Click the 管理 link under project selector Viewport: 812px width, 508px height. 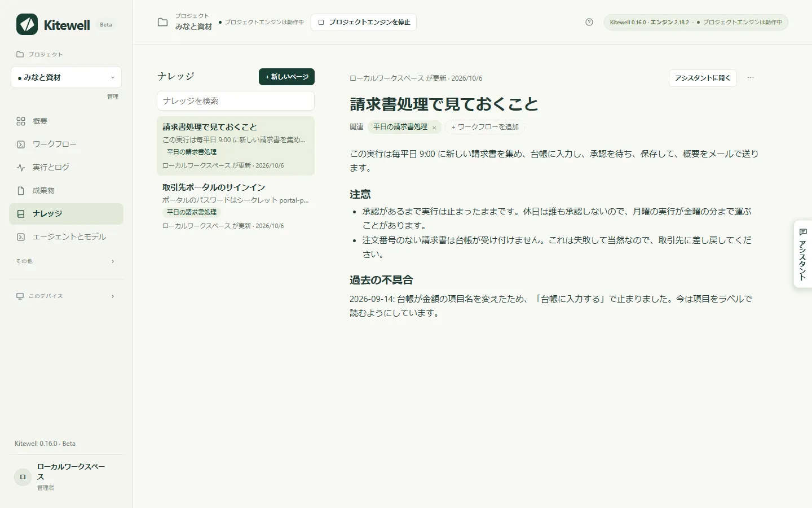coord(113,97)
